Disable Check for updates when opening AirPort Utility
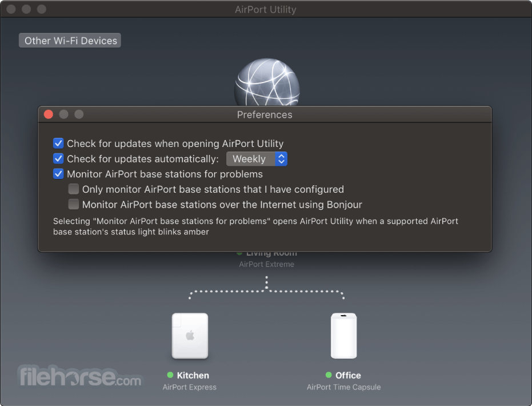This screenshot has height=406, width=532. [x=58, y=144]
